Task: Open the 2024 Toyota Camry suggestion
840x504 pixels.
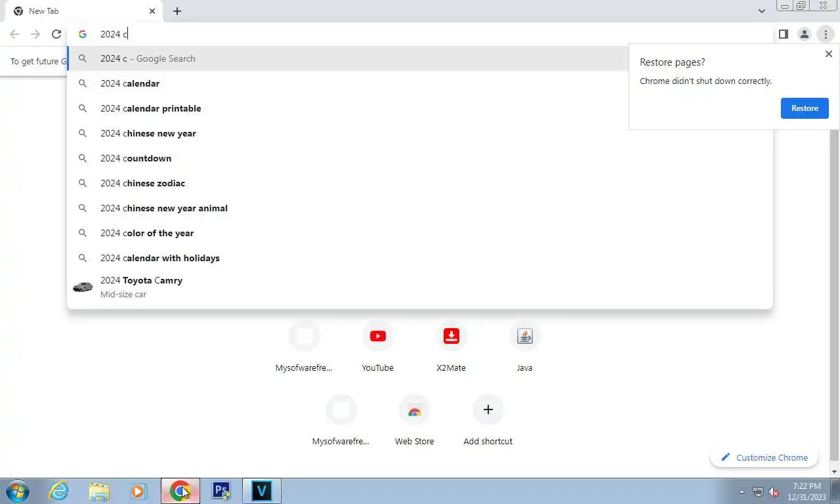Action: point(420,287)
